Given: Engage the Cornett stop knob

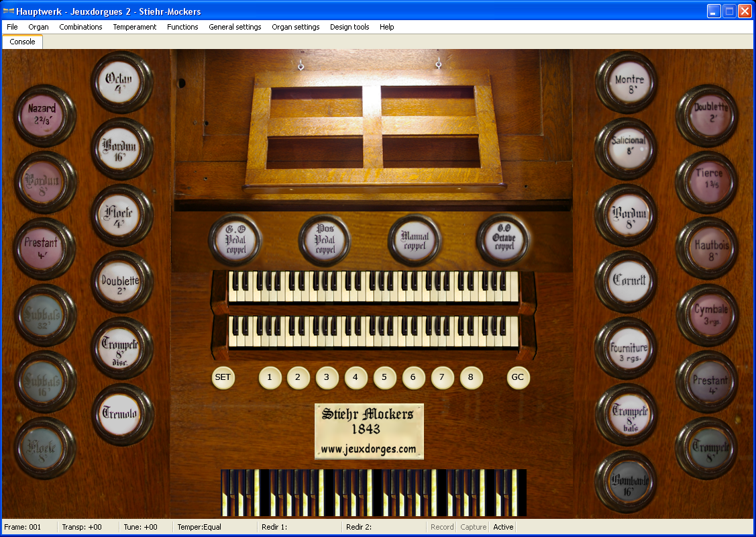Looking at the screenshot, I should pyautogui.click(x=627, y=282).
